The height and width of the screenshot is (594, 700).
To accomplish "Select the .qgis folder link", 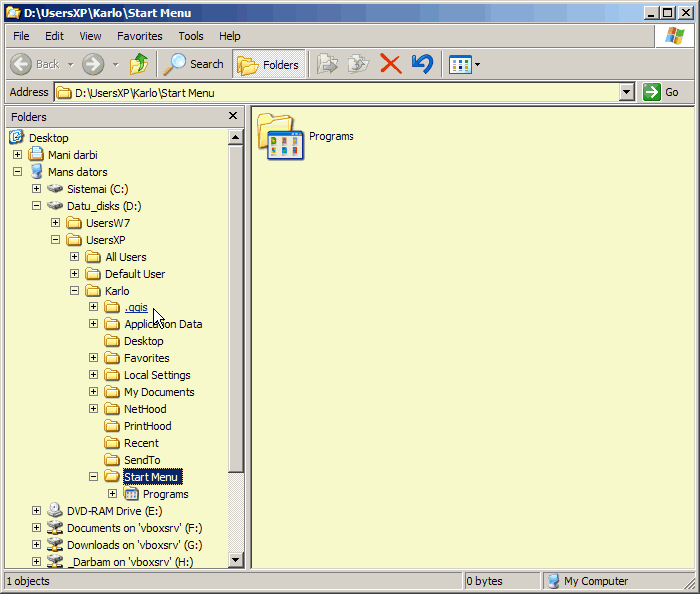I will (x=136, y=307).
